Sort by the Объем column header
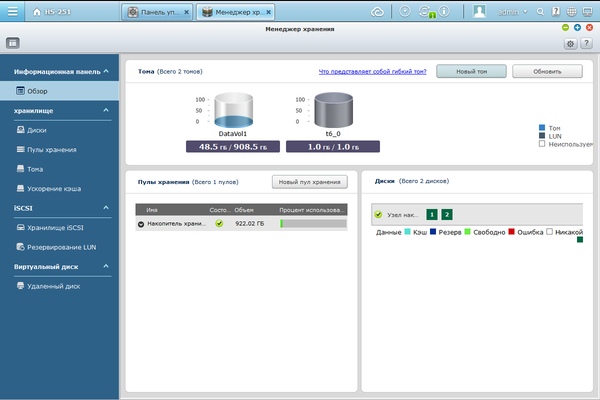Screen dimensions: 600x400 [244, 210]
